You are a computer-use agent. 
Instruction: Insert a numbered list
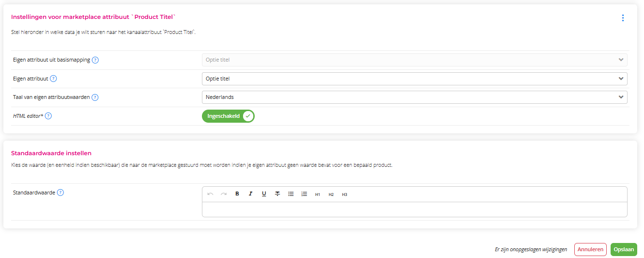click(x=304, y=194)
